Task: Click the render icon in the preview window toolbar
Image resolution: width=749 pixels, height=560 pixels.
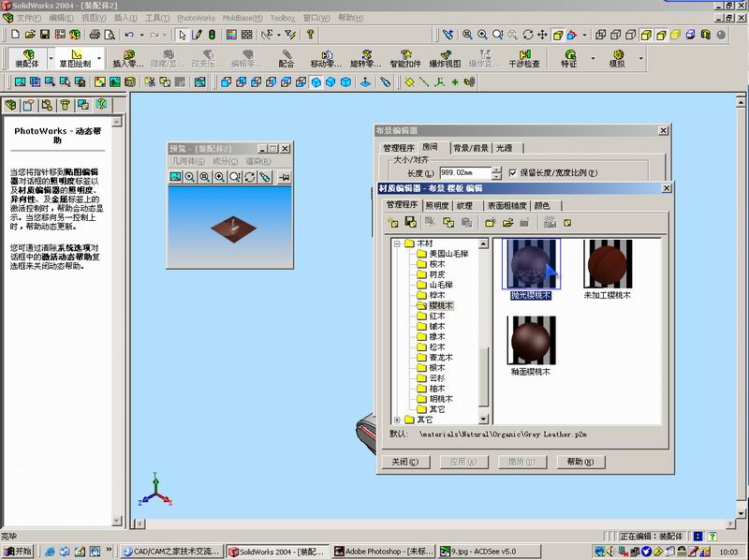Action: click(175, 177)
